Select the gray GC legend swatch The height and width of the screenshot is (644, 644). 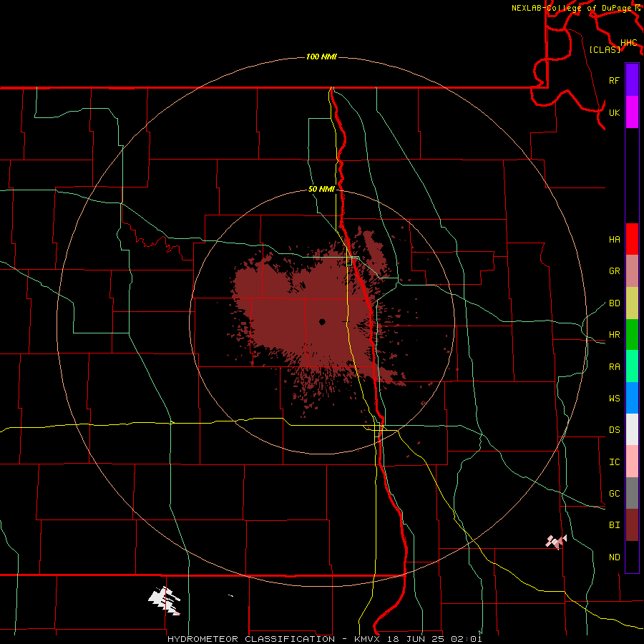[632, 493]
